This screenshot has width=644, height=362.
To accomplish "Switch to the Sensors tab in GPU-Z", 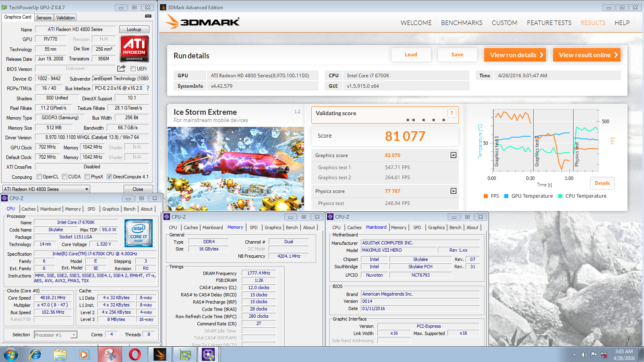I will click(x=43, y=18).
